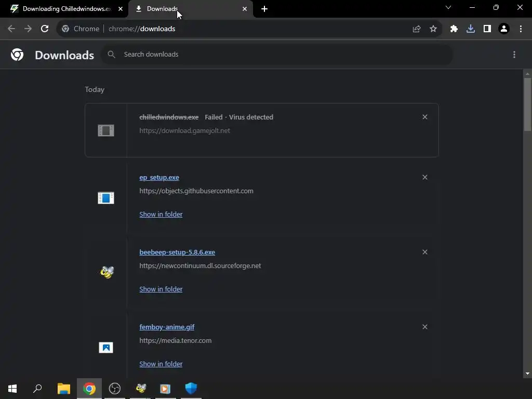Click the search magnifier in downloads
This screenshot has height=399, width=532.
pyautogui.click(x=111, y=54)
